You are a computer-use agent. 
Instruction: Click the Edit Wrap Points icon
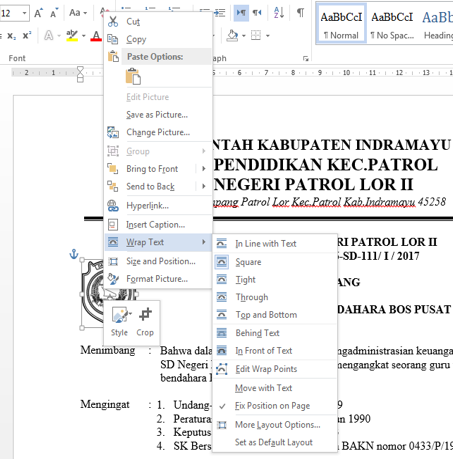(x=222, y=369)
